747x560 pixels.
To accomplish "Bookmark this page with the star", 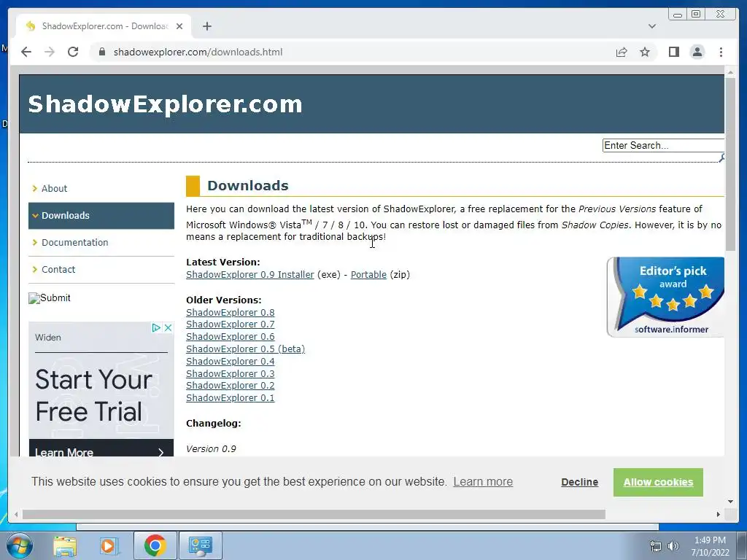I will tap(645, 52).
